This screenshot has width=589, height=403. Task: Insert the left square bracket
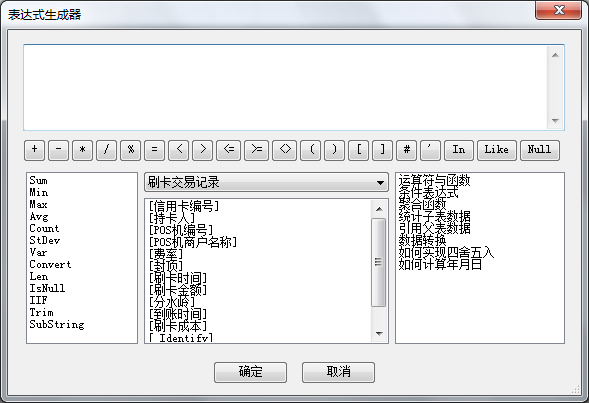click(358, 150)
